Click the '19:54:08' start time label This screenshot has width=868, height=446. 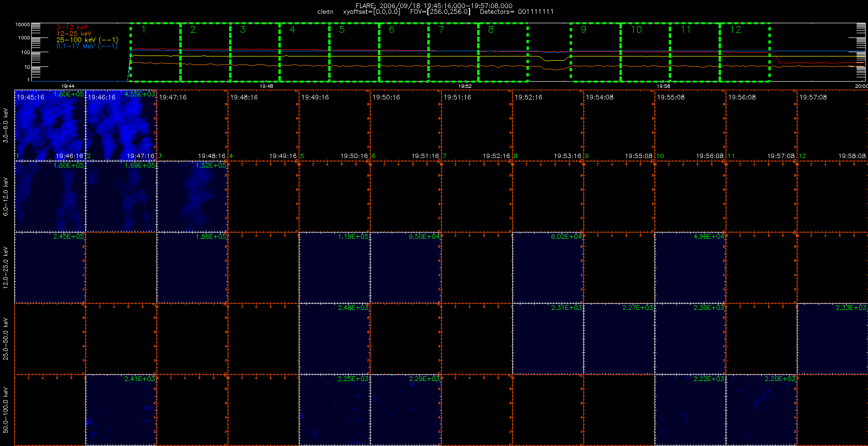pos(600,97)
